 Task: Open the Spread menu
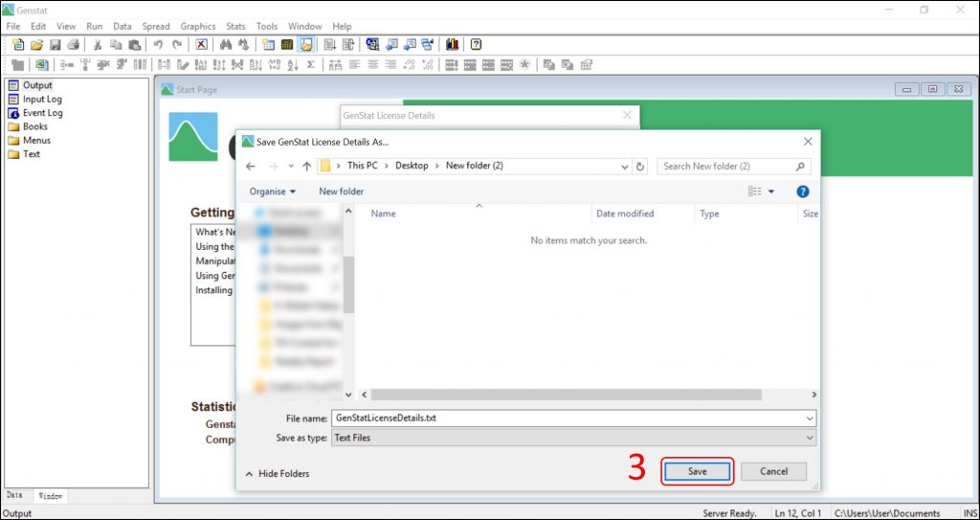tap(156, 27)
